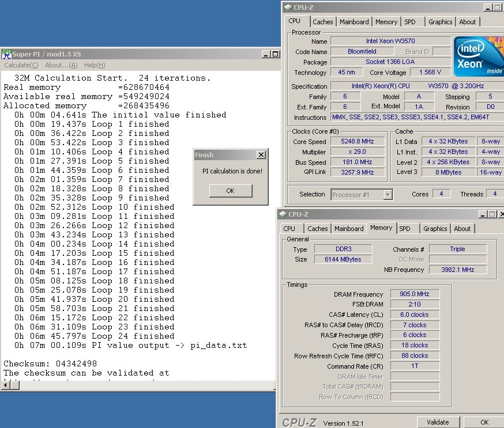Click the Code Name value Bloomfield
The image size is (504, 428).
pyautogui.click(x=362, y=51)
